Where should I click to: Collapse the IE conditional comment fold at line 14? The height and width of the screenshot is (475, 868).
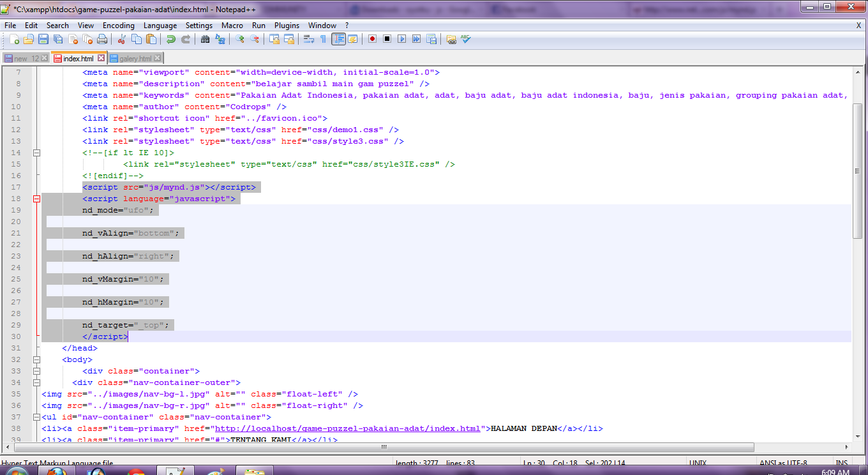click(x=36, y=153)
